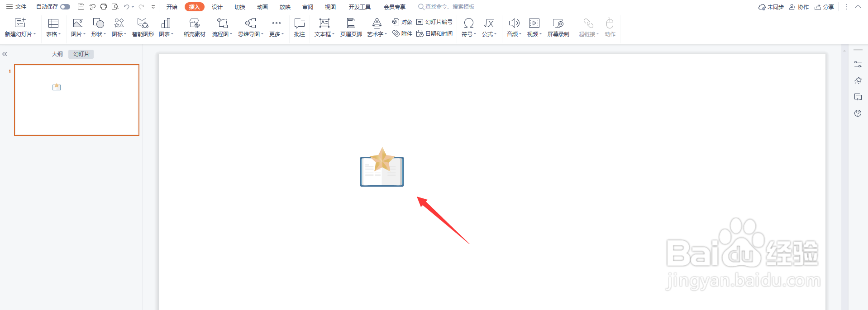Image resolution: width=868 pixels, height=310 pixels.
Task: Click the 稻壳素材 icon
Action: 195,23
